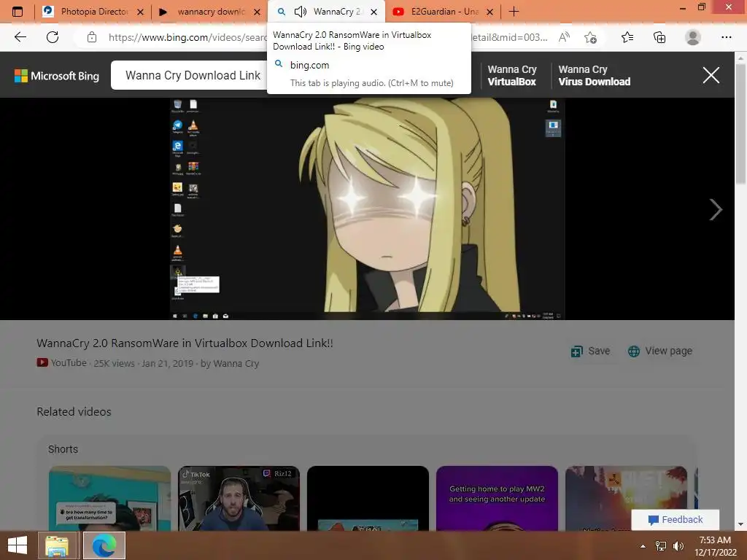This screenshot has width=747, height=560.
Task: Open network status tray icon
Action: click(x=661, y=545)
